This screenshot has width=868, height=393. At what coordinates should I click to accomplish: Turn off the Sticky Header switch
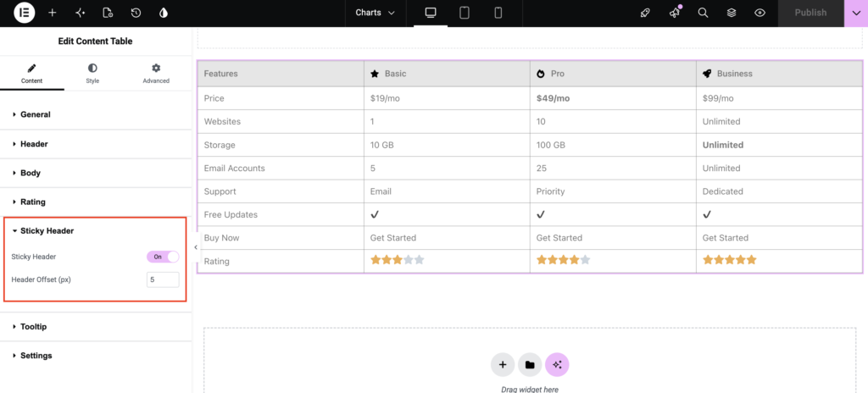click(x=163, y=257)
